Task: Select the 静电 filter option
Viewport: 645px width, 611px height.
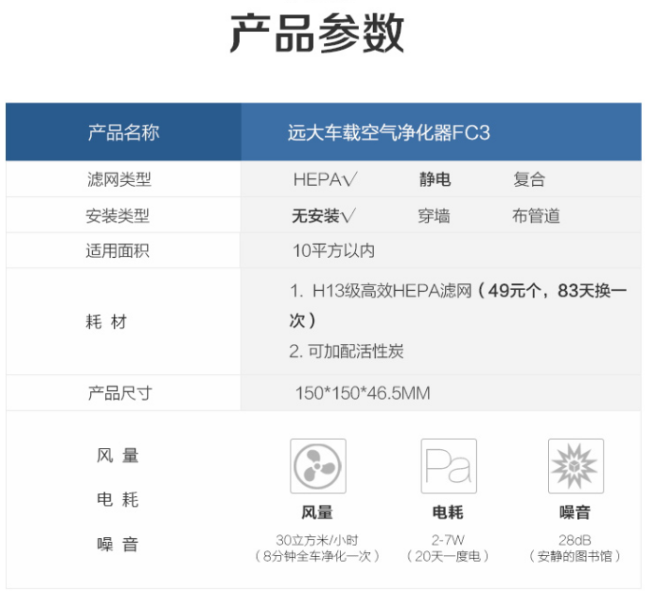Action: pyautogui.click(x=435, y=179)
